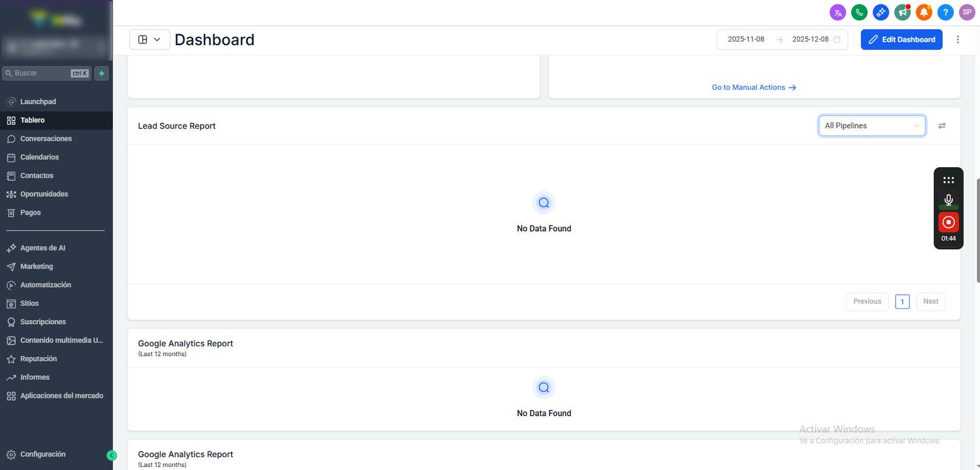Focus the Buscar search field
This screenshot has width=980, height=470.
point(47,74)
